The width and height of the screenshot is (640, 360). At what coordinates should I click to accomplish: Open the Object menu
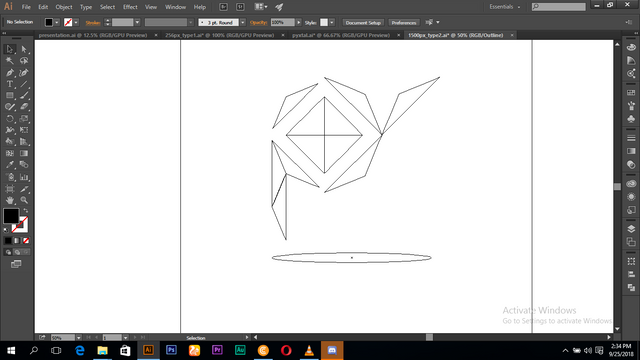64,7
